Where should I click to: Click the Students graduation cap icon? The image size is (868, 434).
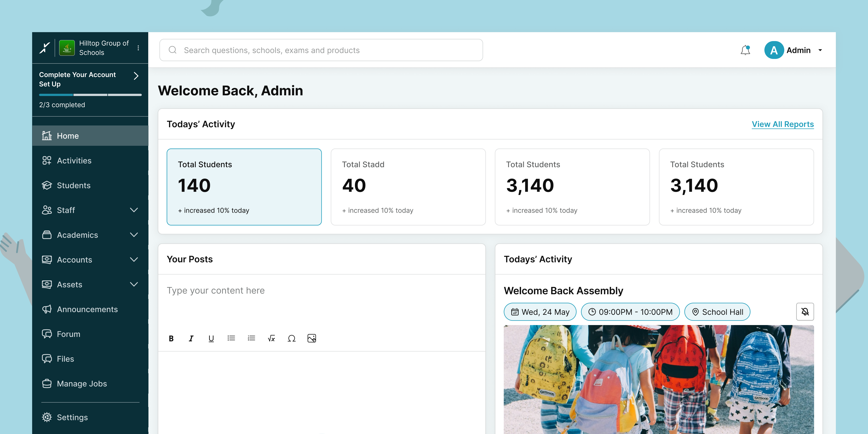pyautogui.click(x=47, y=185)
